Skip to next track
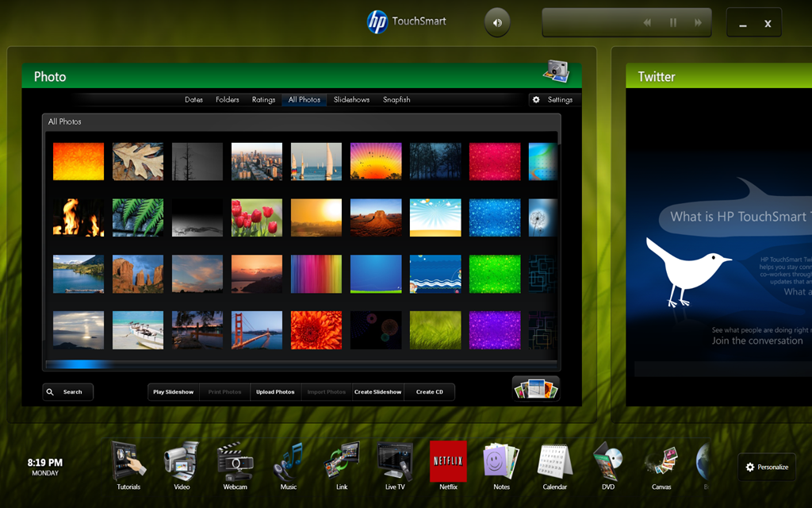The image size is (812, 508). point(698,23)
